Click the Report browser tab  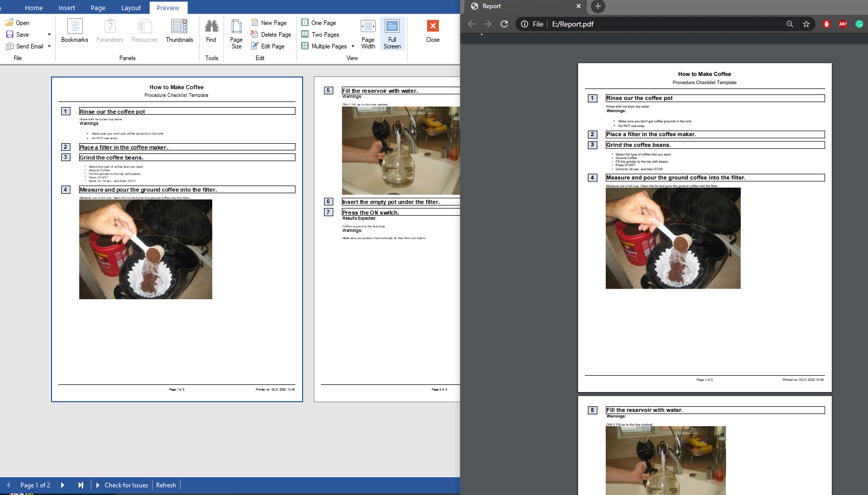coord(526,6)
